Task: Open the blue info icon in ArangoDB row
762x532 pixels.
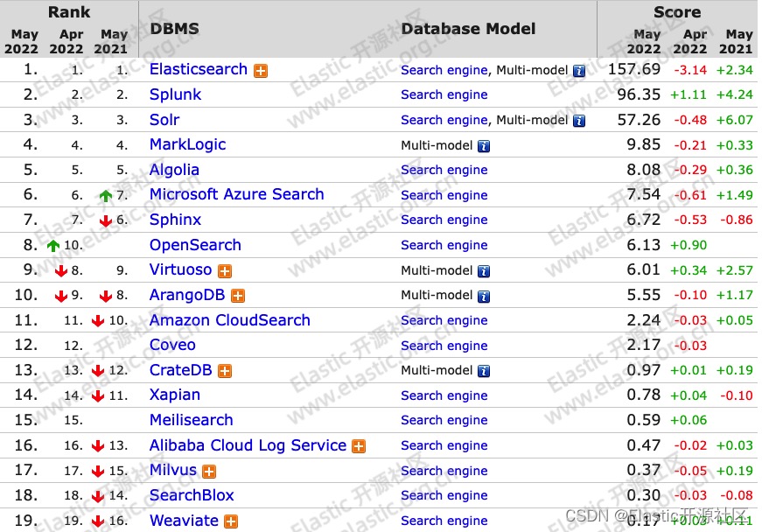Action: tap(484, 296)
